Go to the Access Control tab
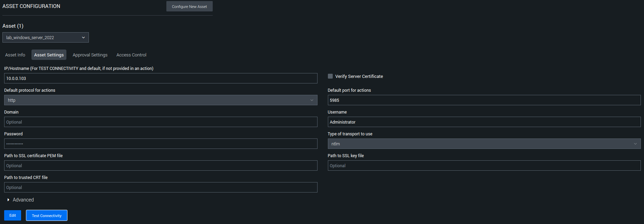The height and width of the screenshot is (224, 644). tap(131, 55)
